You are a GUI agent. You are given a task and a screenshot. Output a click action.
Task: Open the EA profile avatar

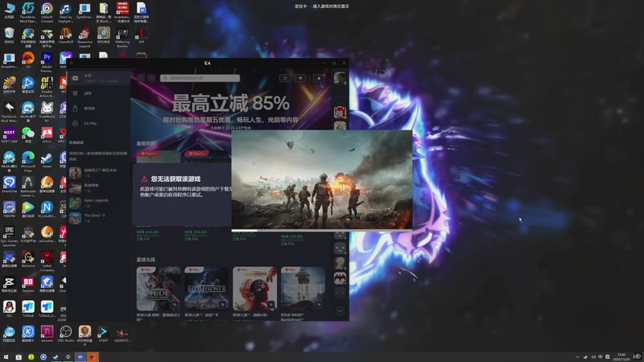point(340,77)
